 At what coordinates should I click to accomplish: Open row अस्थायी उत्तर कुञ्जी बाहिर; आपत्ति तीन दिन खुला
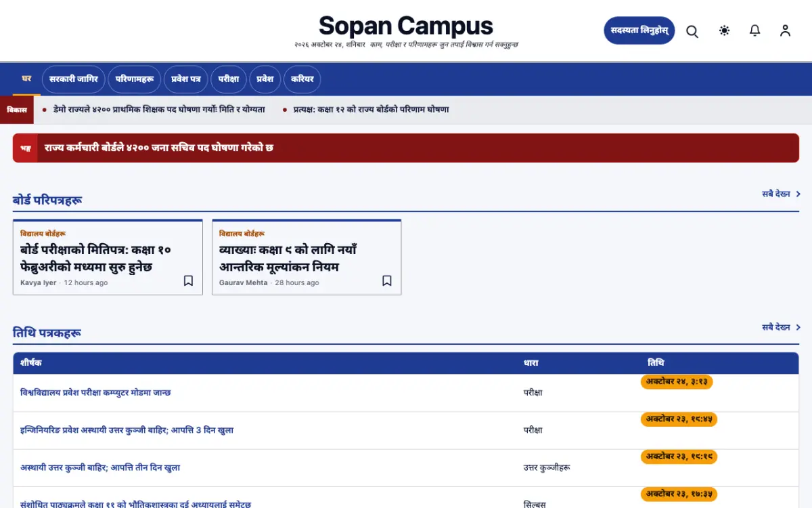pyautogui.click(x=100, y=467)
